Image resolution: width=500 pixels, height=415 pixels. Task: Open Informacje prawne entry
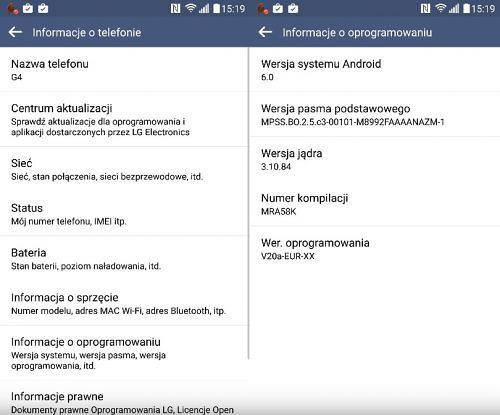tap(124, 398)
